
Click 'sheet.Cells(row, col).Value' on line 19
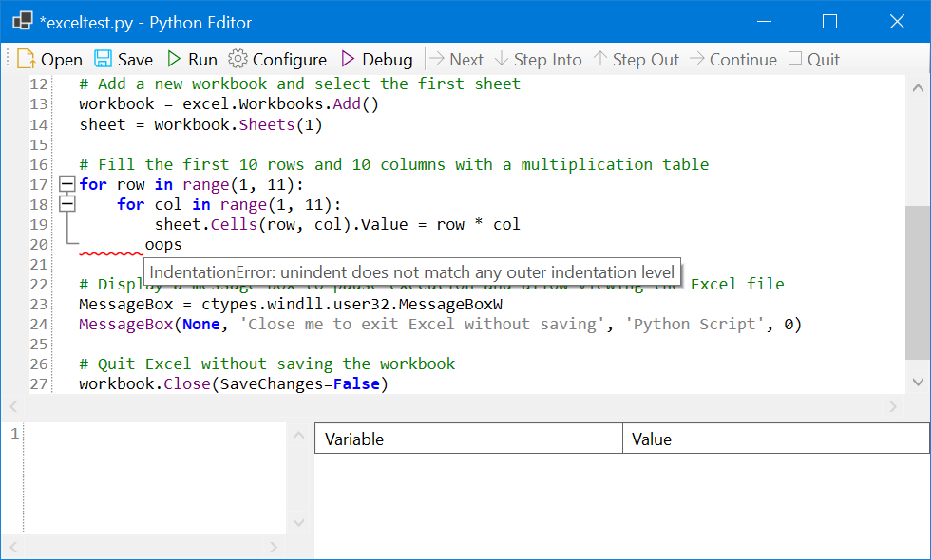pyautogui.click(x=281, y=224)
